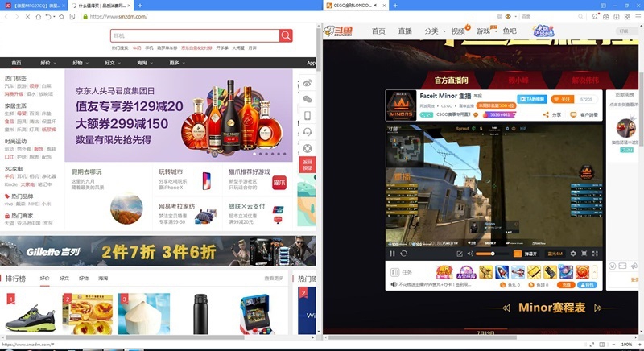This screenshot has width=644, height=351.
Task: Go to browser home page icon
Action: pyautogui.click(x=38, y=17)
